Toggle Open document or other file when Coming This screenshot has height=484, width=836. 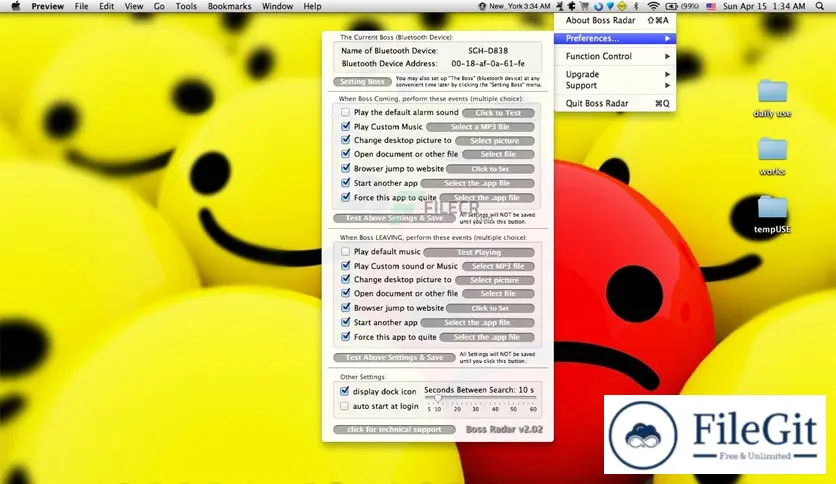[x=345, y=154]
